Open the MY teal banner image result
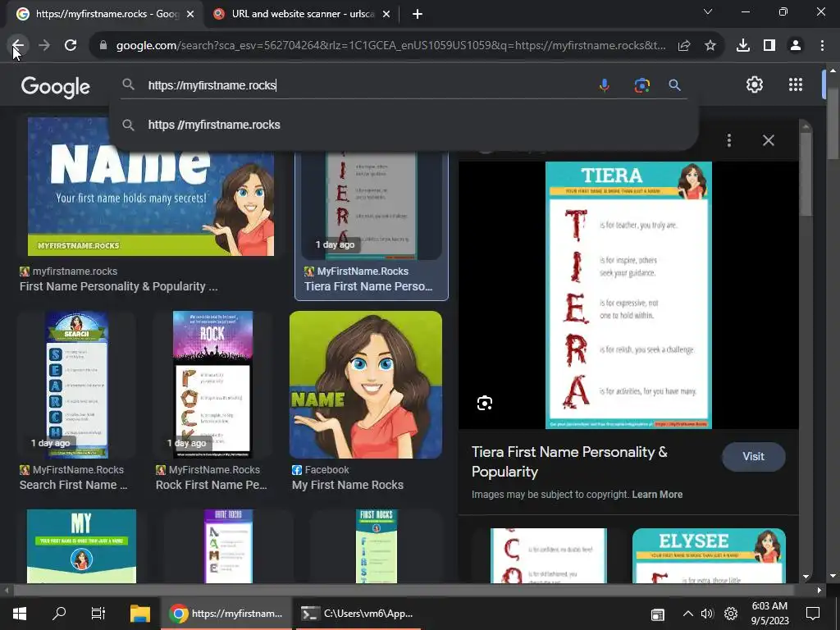Viewport: 840px width, 630px height. click(x=81, y=546)
